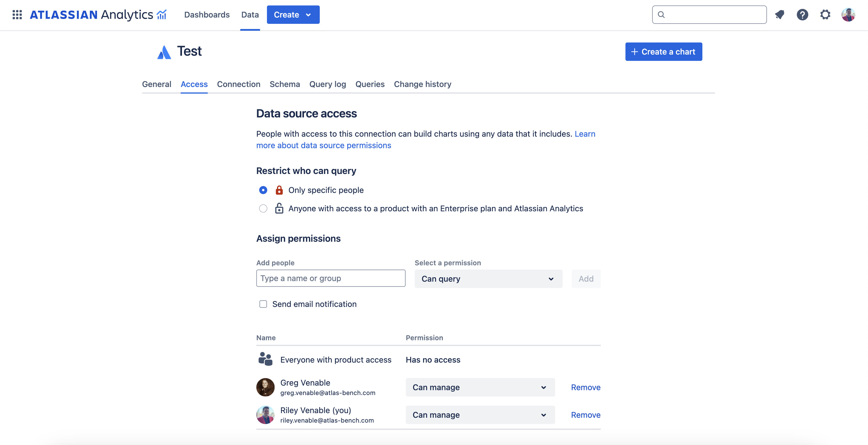This screenshot has width=868, height=445.
Task: Go to Data in top navigation
Action: pos(250,14)
